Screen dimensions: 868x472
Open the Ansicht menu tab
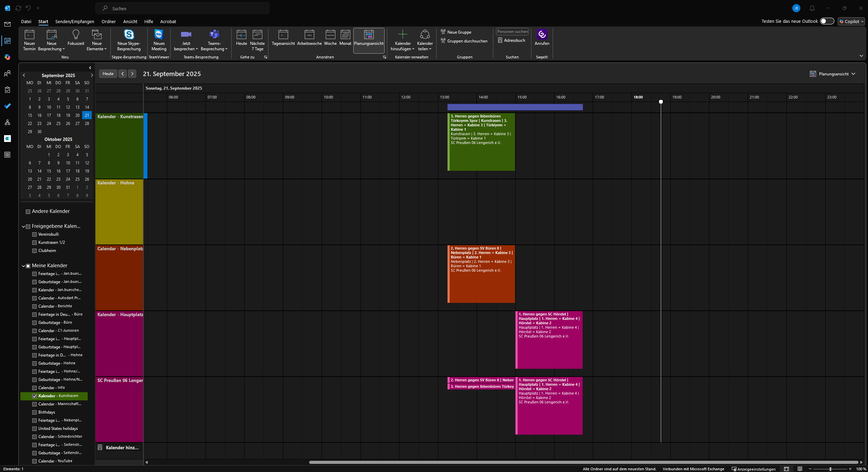coord(130,21)
